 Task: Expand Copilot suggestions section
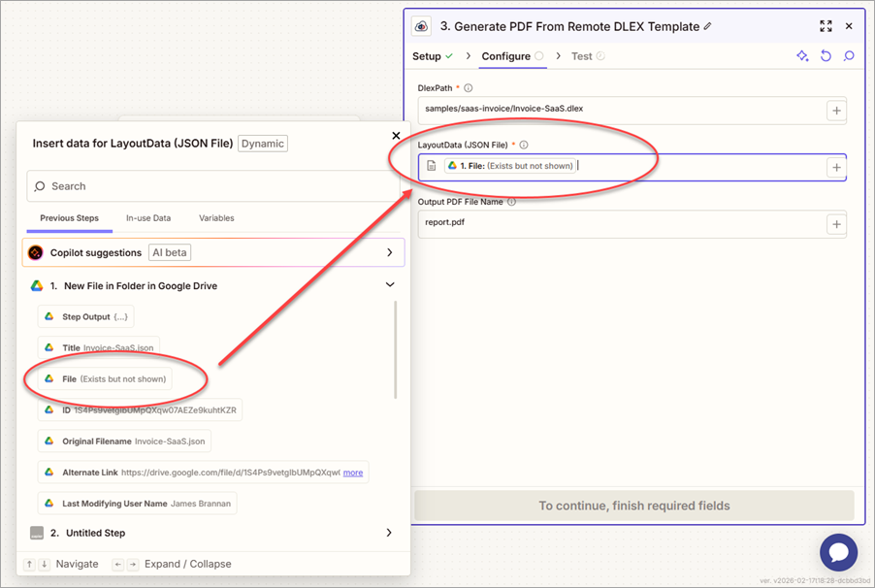pyautogui.click(x=389, y=252)
